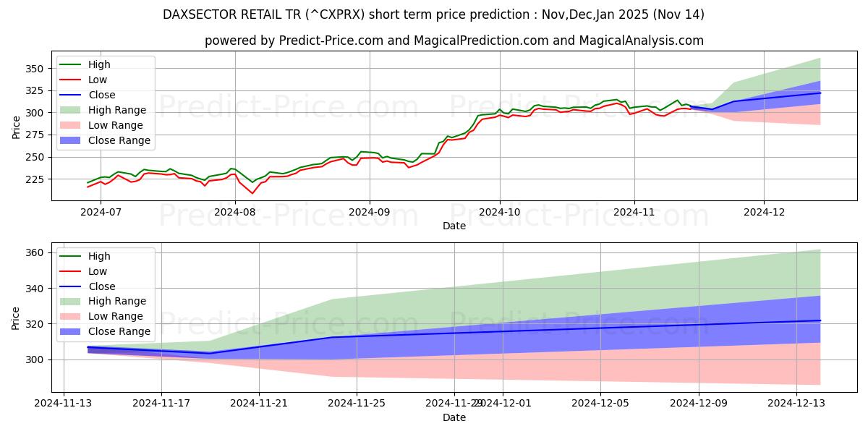
Task: Select the Low legend entry in bottom chart
Action: 98,271
